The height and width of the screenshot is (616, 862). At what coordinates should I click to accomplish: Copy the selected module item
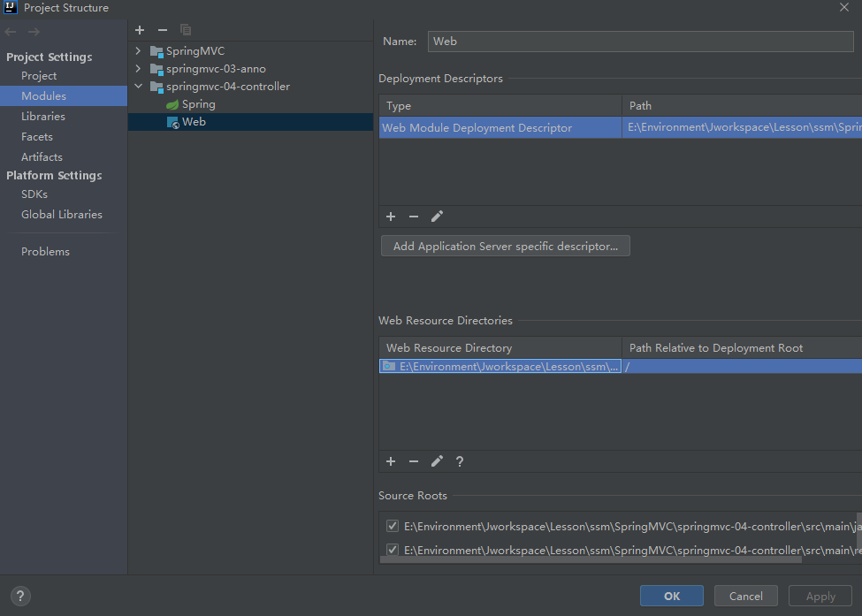[x=186, y=30]
